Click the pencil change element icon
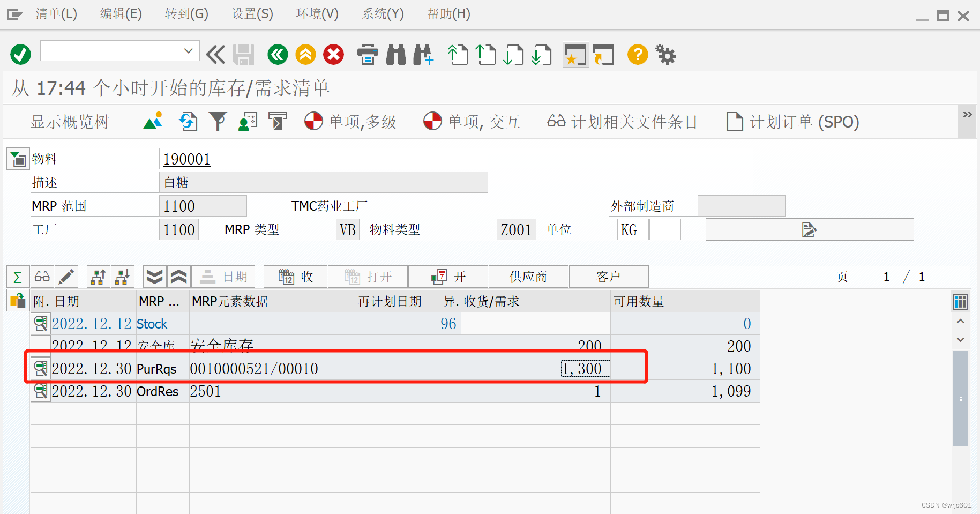This screenshot has width=980, height=514. pyautogui.click(x=66, y=277)
